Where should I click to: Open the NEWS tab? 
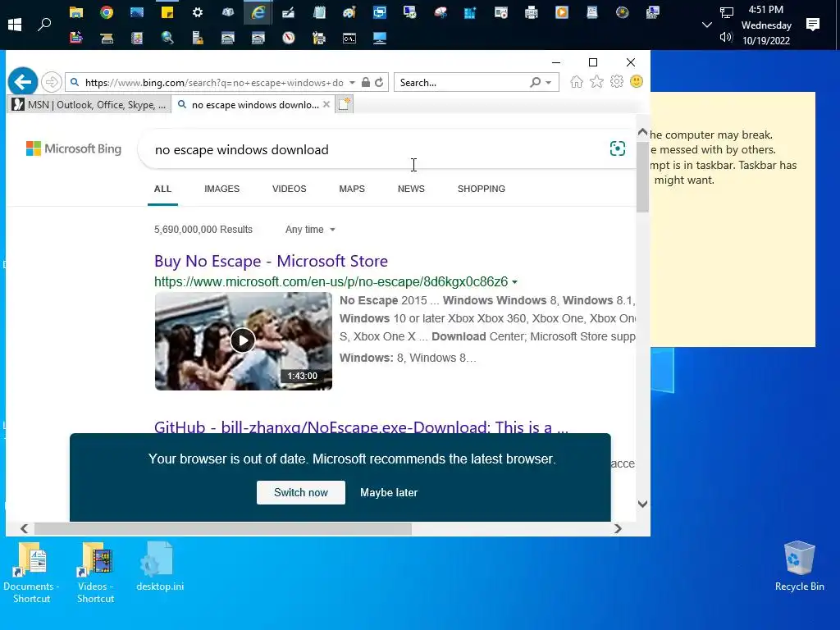coord(411,189)
